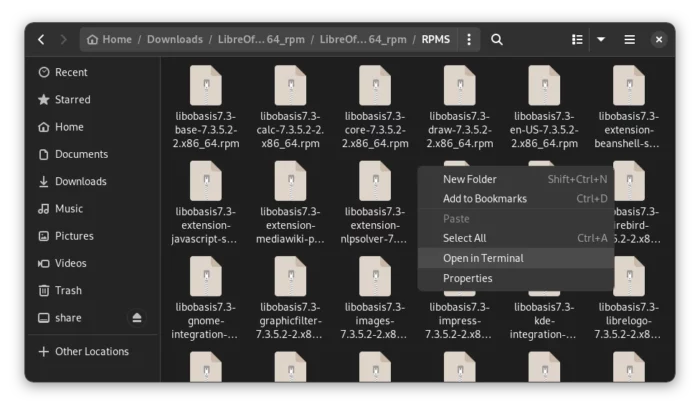
Task: Open RPMS path segment
Action: point(436,40)
